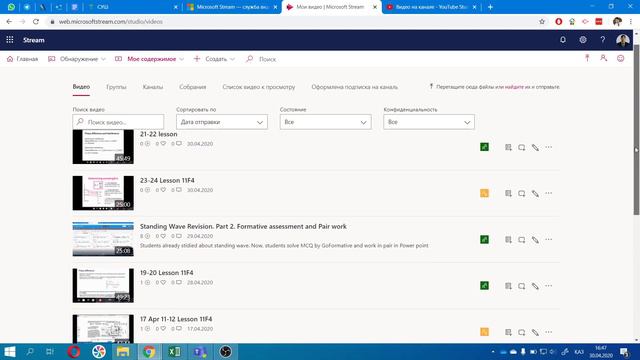Open the Оформлена подписка на каналы tab
This screenshot has height=360, width=640.
[x=354, y=87]
